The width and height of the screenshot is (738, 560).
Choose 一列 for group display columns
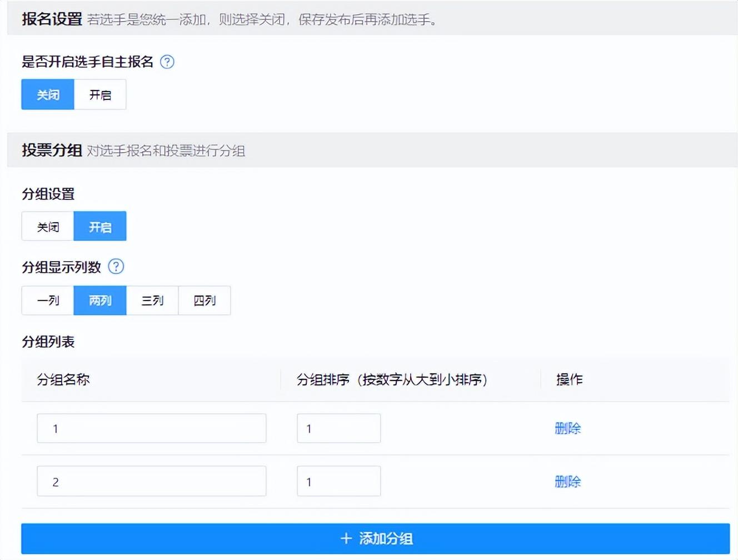click(48, 301)
